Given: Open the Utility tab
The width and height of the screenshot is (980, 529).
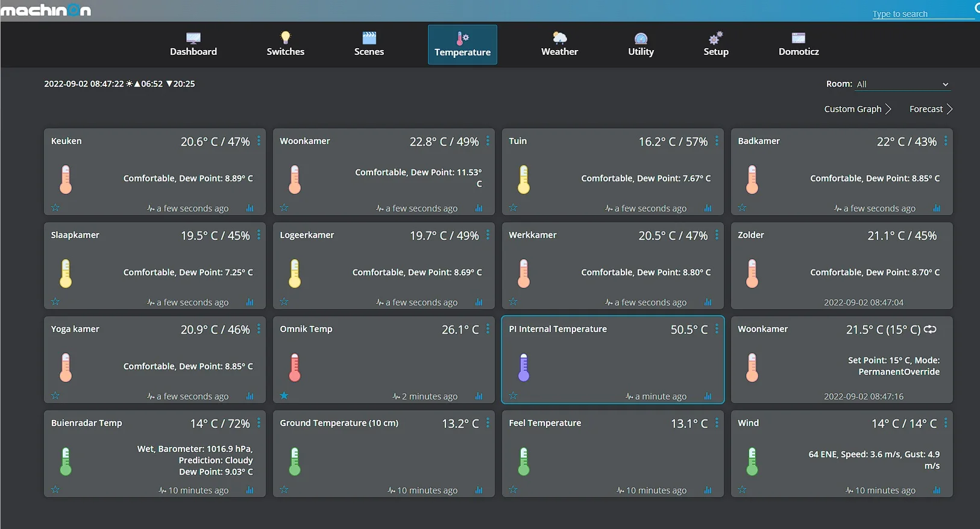Looking at the screenshot, I should [x=641, y=45].
